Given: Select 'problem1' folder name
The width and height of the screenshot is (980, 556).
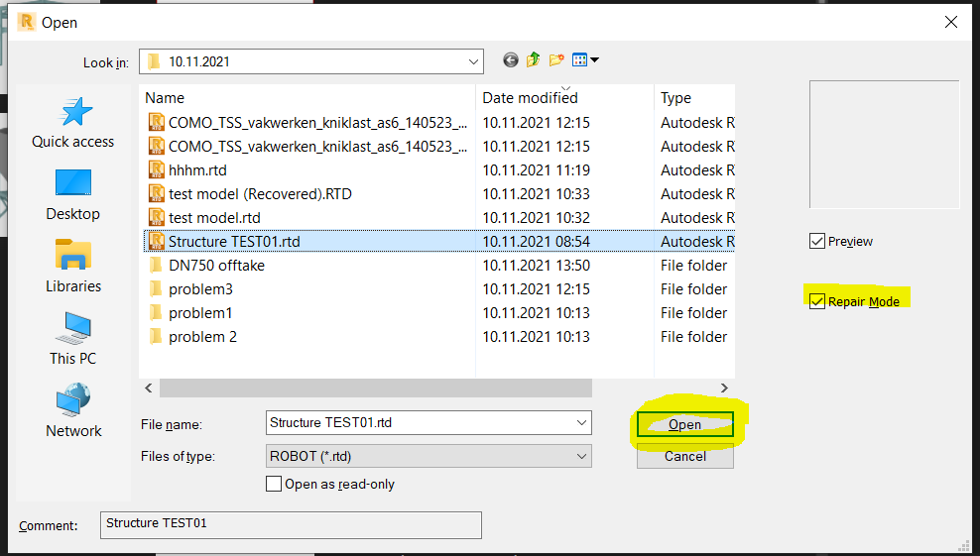Looking at the screenshot, I should [x=200, y=312].
